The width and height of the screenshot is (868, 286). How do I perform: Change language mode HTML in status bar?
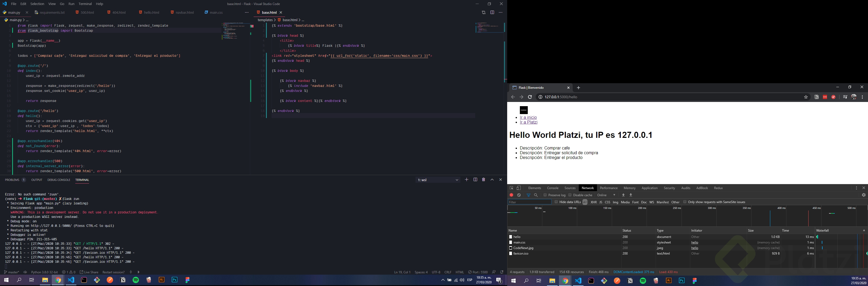click(x=460, y=272)
